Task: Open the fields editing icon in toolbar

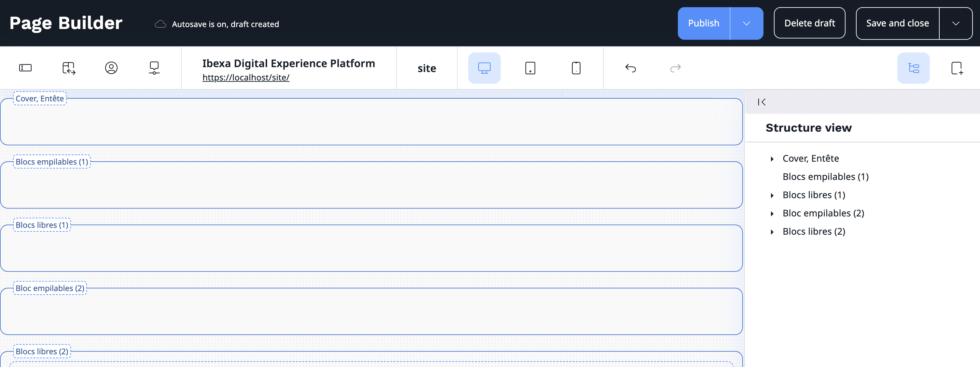Action: tap(25, 68)
